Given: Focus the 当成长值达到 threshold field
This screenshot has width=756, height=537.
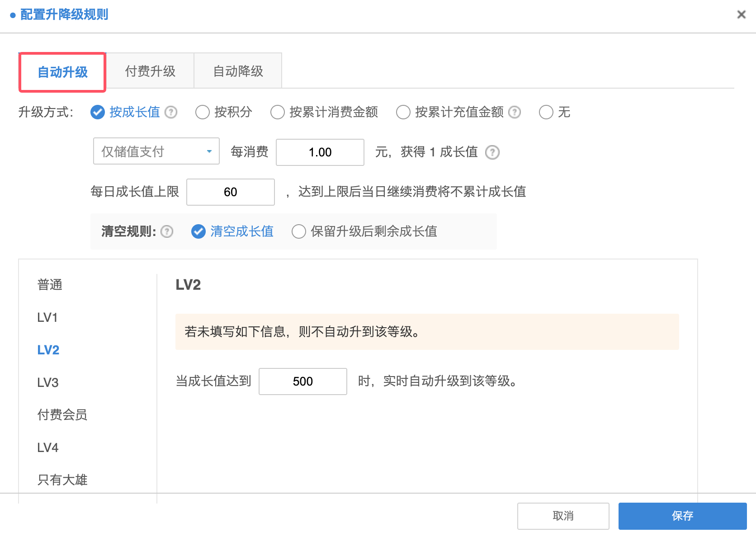Looking at the screenshot, I should [x=302, y=382].
